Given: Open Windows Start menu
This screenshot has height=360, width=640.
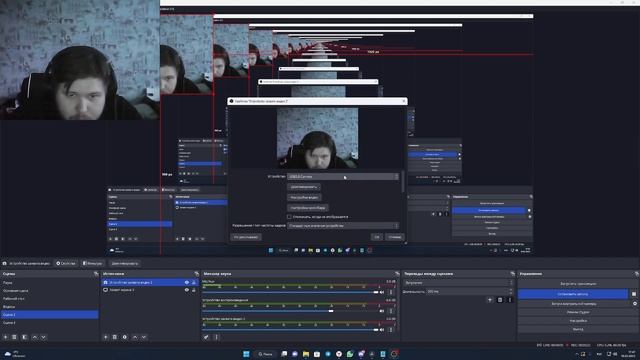Looking at the screenshot, I should point(246,354).
